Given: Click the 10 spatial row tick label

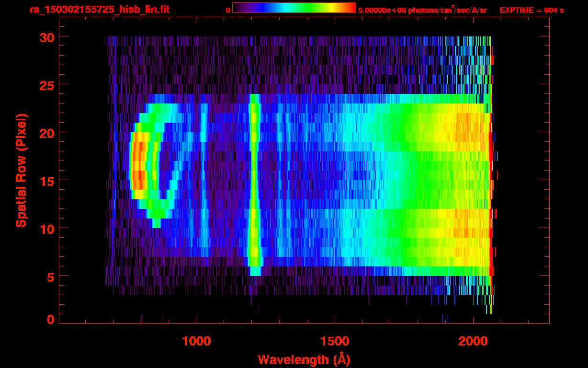Looking at the screenshot, I should coord(46,229).
